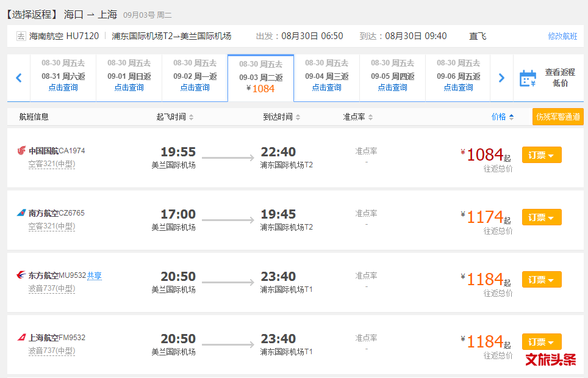Click outbound flight 海南航空 HU7120 text

pyautogui.click(x=64, y=36)
